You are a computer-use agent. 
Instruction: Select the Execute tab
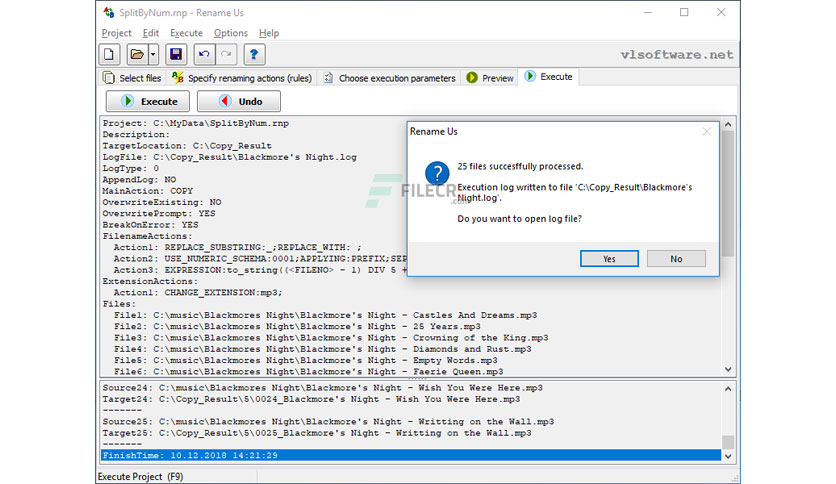point(549,77)
